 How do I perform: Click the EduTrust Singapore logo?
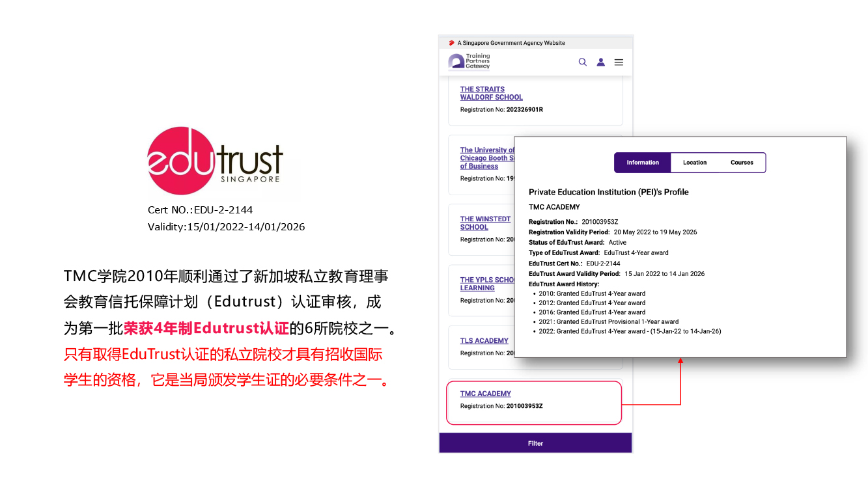point(216,161)
